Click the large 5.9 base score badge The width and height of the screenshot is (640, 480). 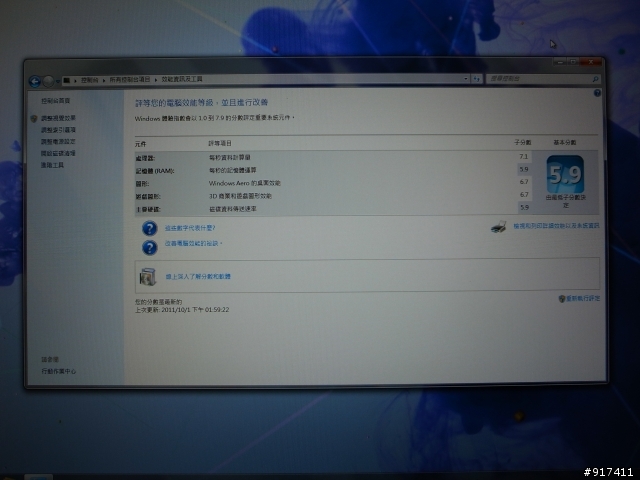click(565, 174)
